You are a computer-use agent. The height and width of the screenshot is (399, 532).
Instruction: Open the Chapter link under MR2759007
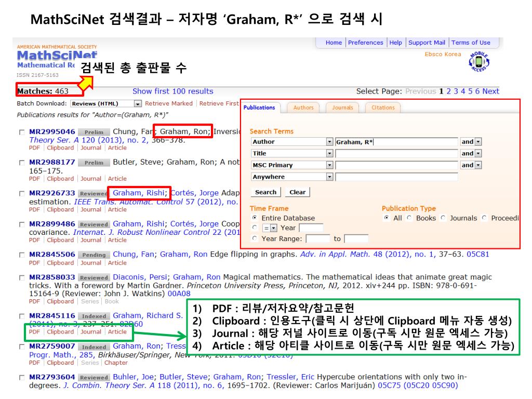(116, 363)
